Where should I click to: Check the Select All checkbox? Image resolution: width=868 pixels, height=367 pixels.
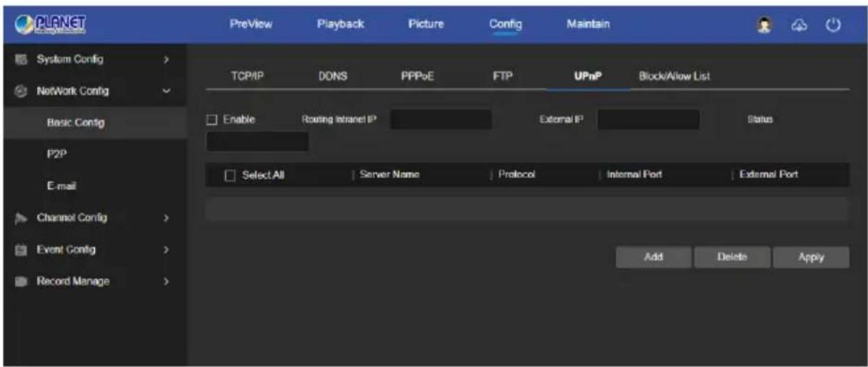pyautogui.click(x=230, y=174)
